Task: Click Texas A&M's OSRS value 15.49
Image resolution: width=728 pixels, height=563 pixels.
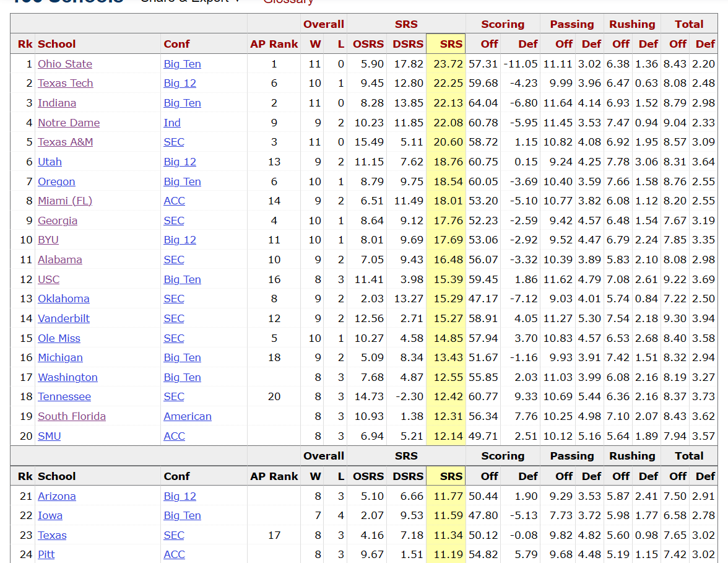Action: tap(369, 142)
